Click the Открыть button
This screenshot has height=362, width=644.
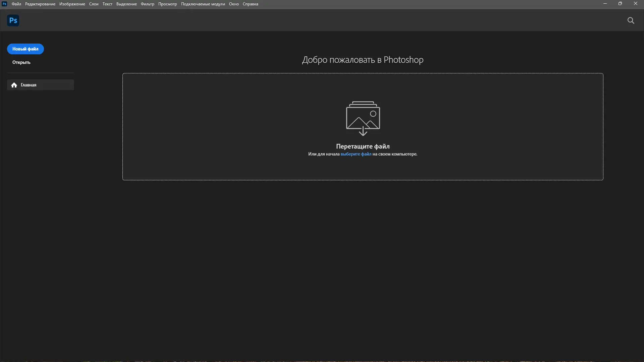[21, 62]
